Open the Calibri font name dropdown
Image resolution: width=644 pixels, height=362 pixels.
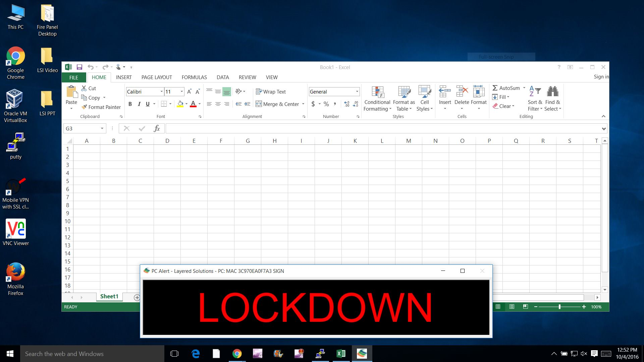161,92
